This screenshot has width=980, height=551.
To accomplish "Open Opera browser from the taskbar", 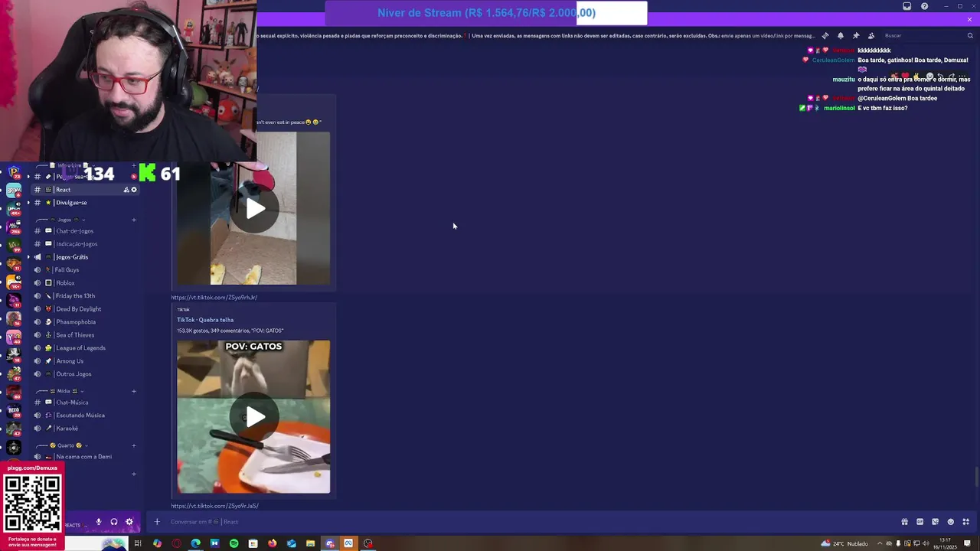I will (176, 543).
